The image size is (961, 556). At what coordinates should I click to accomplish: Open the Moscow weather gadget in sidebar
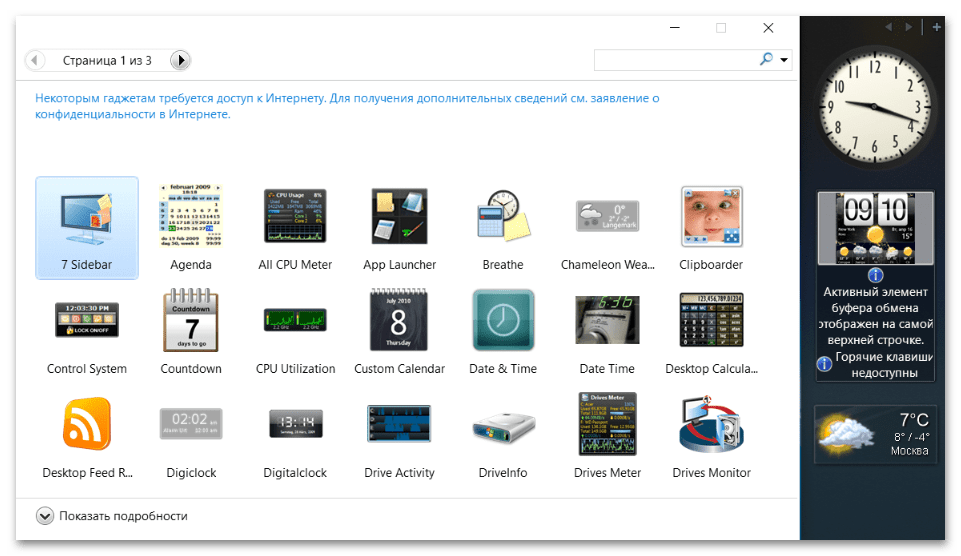875,434
